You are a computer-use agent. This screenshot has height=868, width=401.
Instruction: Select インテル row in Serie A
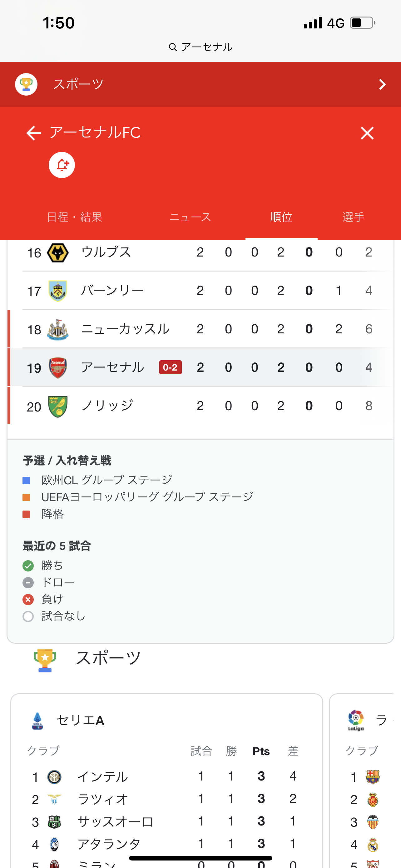pyautogui.click(x=102, y=777)
